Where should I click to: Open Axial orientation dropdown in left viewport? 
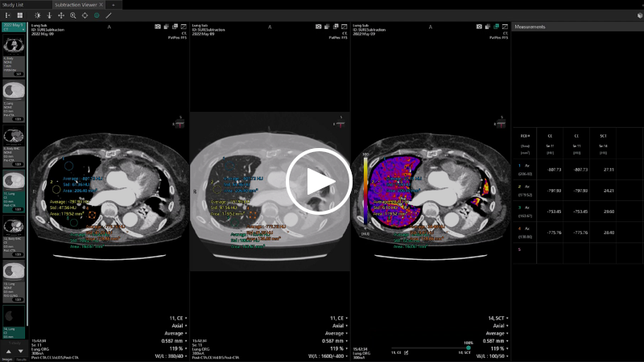click(180, 326)
